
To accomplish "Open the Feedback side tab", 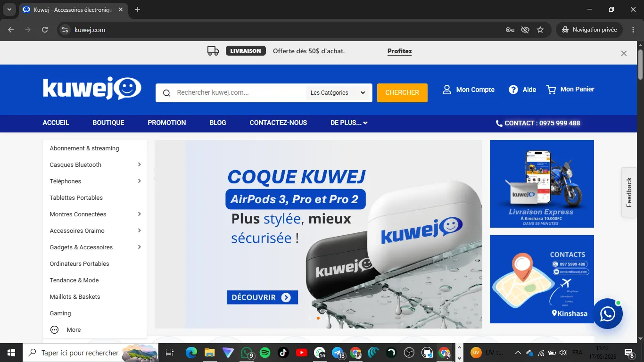I will [x=629, y=192].
